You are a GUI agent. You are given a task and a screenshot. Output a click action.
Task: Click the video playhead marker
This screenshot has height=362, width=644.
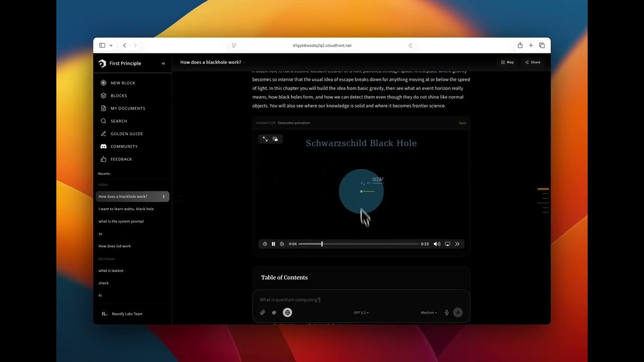322,244
